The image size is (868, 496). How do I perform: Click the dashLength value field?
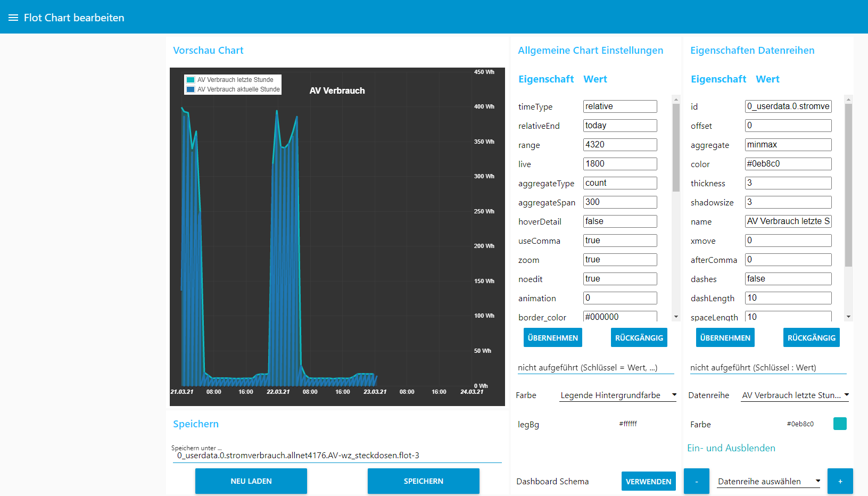(x=788, y=298)
